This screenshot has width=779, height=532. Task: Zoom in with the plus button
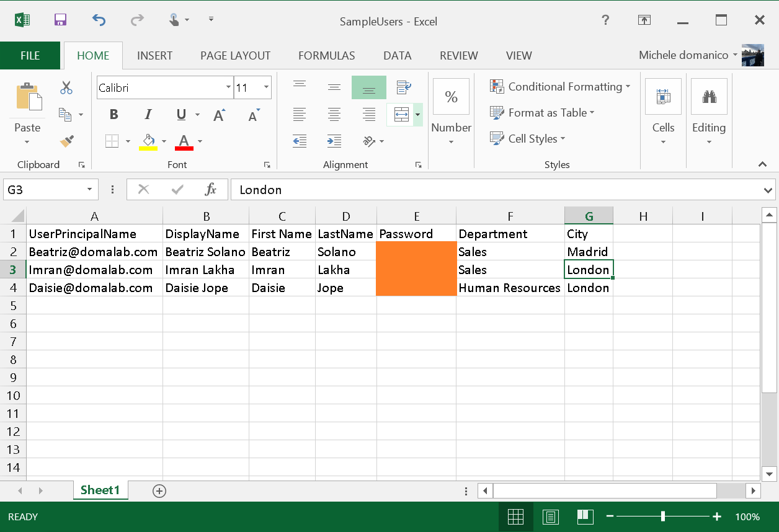[717, 516]
